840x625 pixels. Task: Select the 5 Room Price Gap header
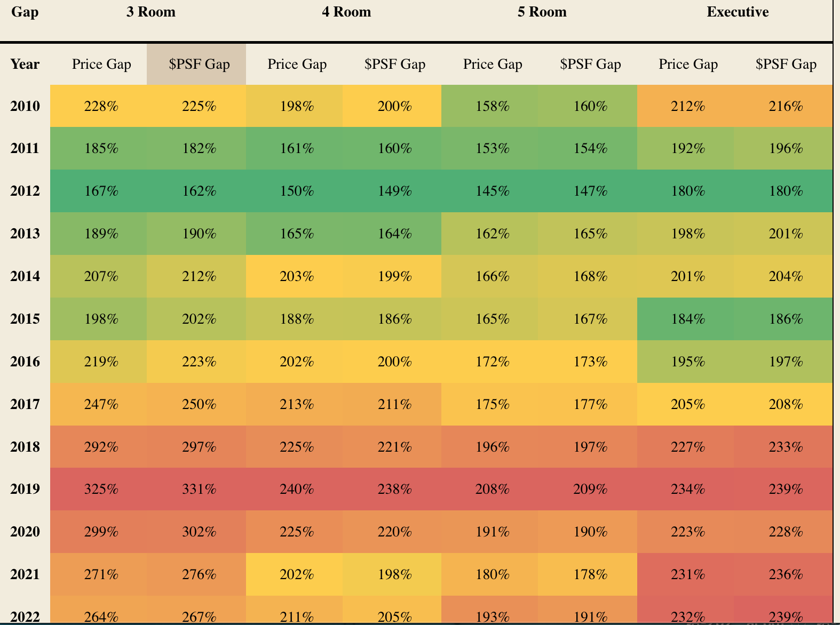click(x=492, y=64)
